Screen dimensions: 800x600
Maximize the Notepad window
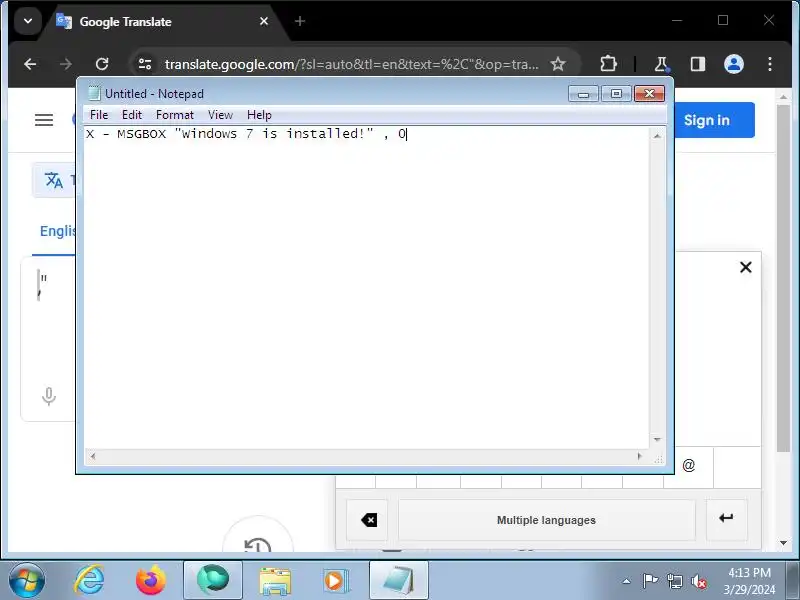coord(616,94)
